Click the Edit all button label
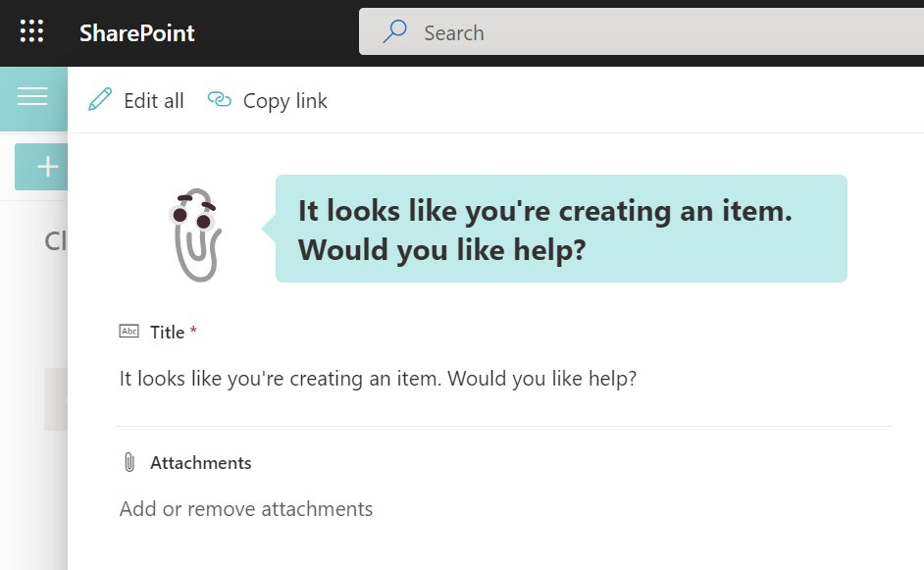Viewport: 924px width, 570px height. coord(154,101)
